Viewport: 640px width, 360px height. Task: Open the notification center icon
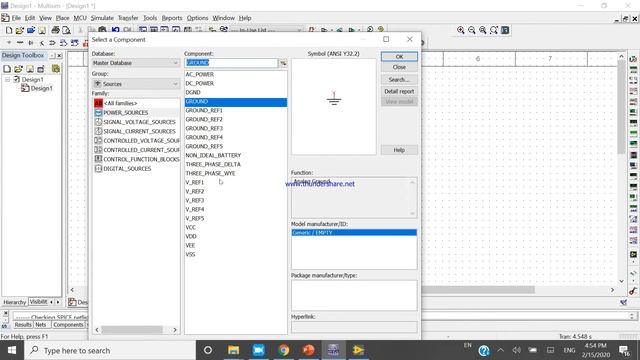624,350
